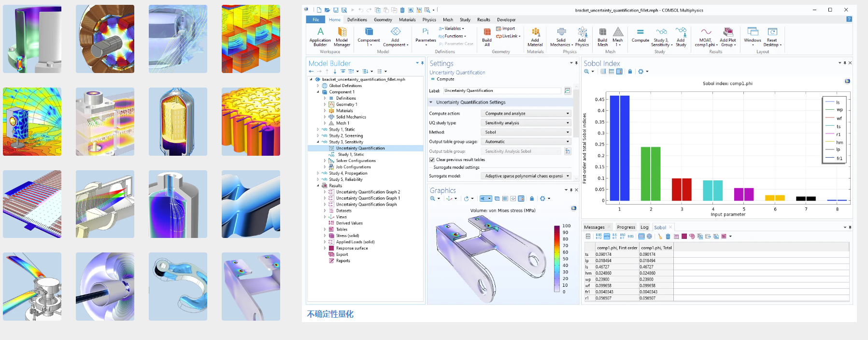Image resolution: width=868 pixels, height=340 pixels.
Task: Open the Model Manager
Action: click(342, 37)
